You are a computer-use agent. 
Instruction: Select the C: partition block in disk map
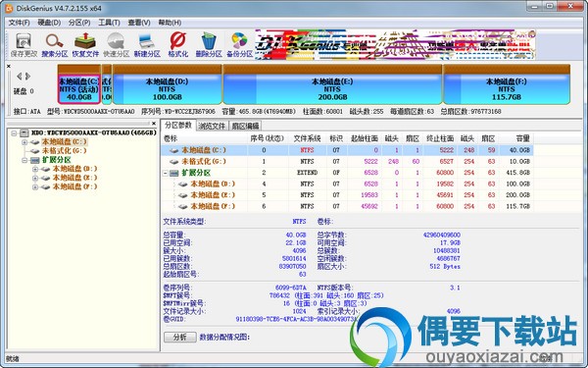click(x=78, y=84)
